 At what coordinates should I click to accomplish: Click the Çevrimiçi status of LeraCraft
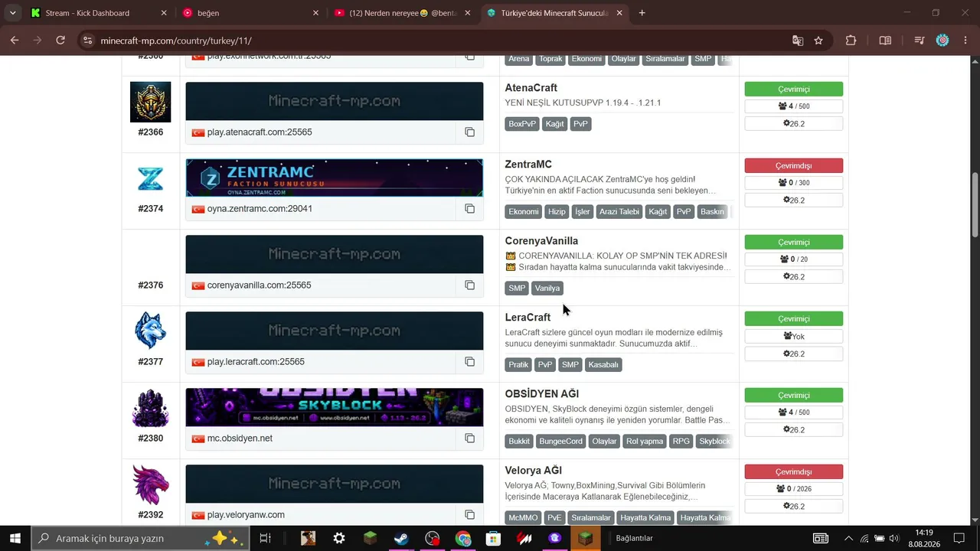pos(793,319)
